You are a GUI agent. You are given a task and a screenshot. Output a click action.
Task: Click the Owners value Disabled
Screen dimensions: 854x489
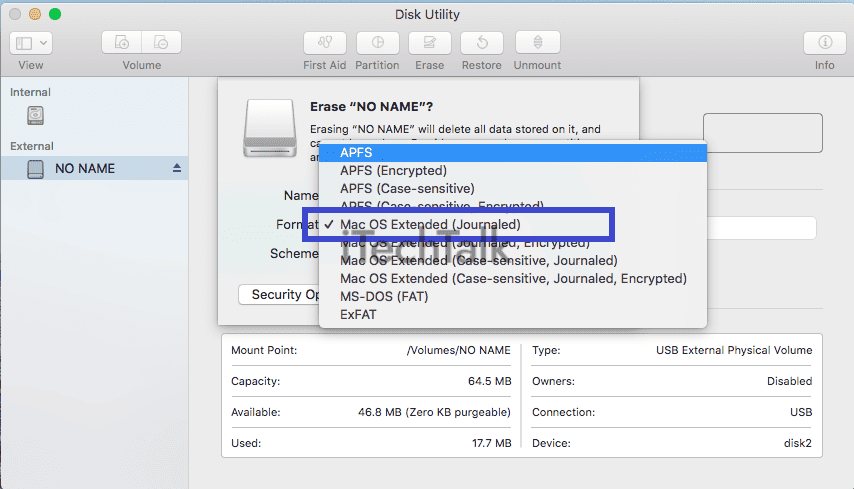[789, 381]
